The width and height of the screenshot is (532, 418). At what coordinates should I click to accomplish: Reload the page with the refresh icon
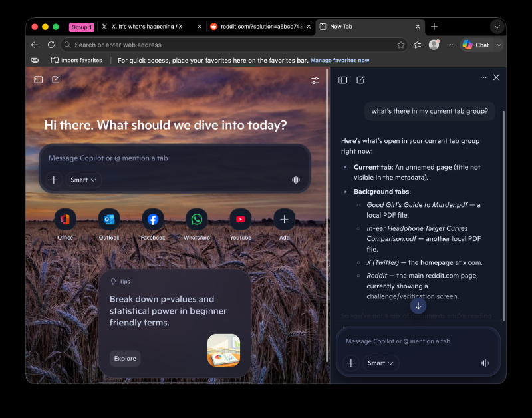[51, 45]
